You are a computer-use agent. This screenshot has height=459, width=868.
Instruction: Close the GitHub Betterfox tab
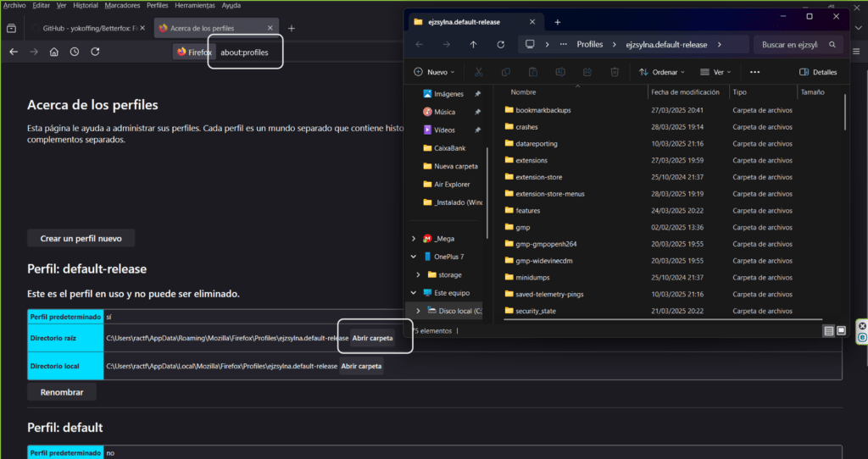coord(142,28)
